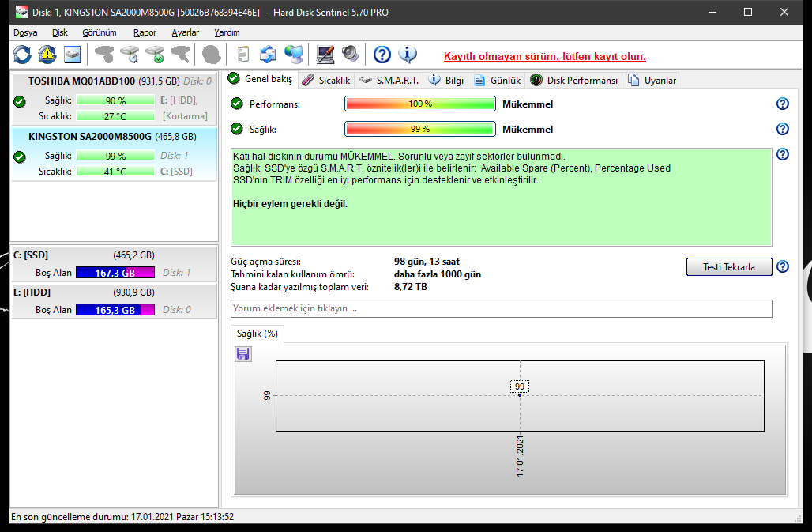Select the C: [SSD] partition entry

(114, 264)
